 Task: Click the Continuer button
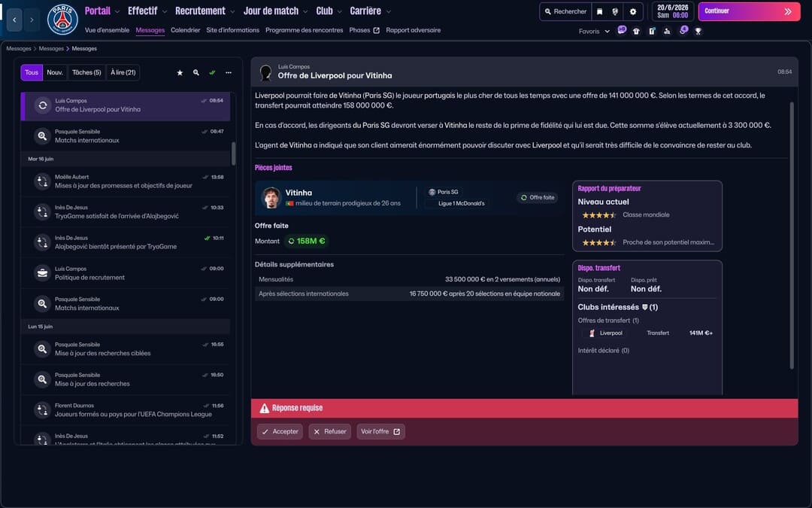(748, 11)
